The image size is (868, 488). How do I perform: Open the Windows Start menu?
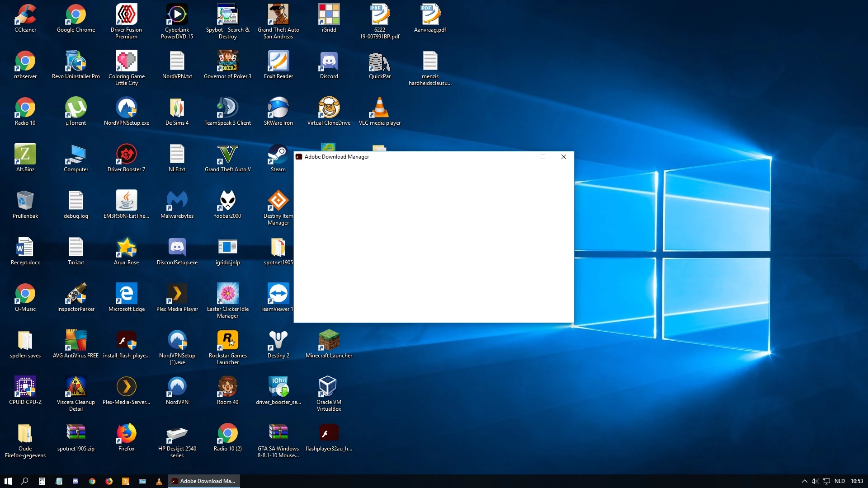[x=8, y=481]
